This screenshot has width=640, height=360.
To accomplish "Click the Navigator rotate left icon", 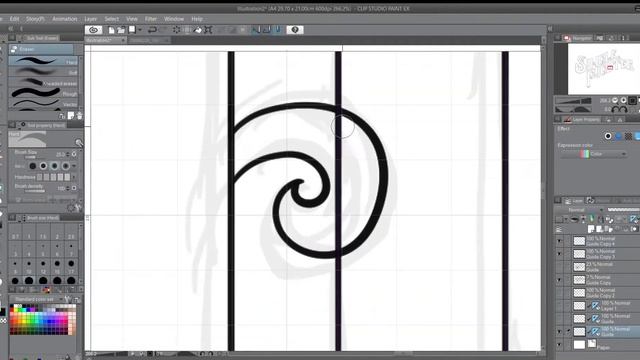I will pyautogui.click(x=615, y=109).
